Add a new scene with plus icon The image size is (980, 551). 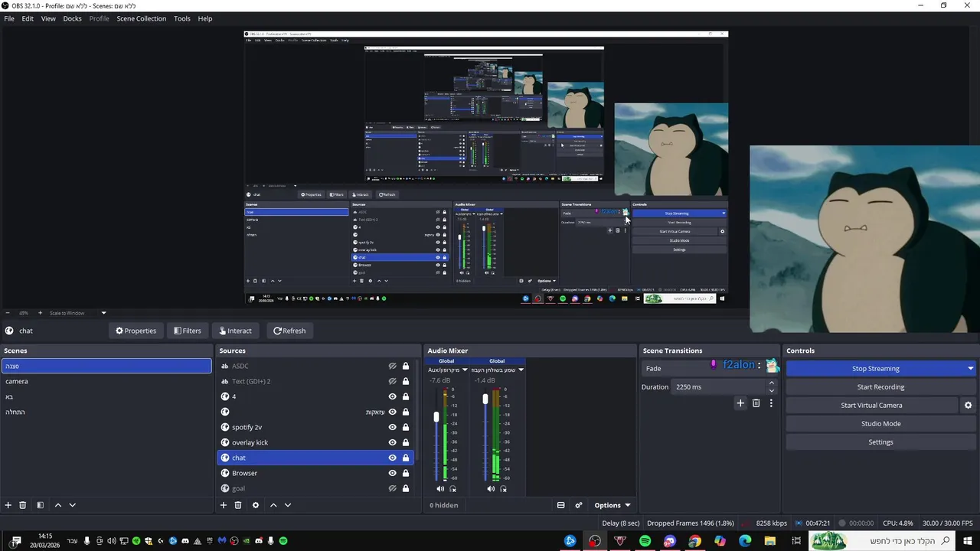pos(8,505)
